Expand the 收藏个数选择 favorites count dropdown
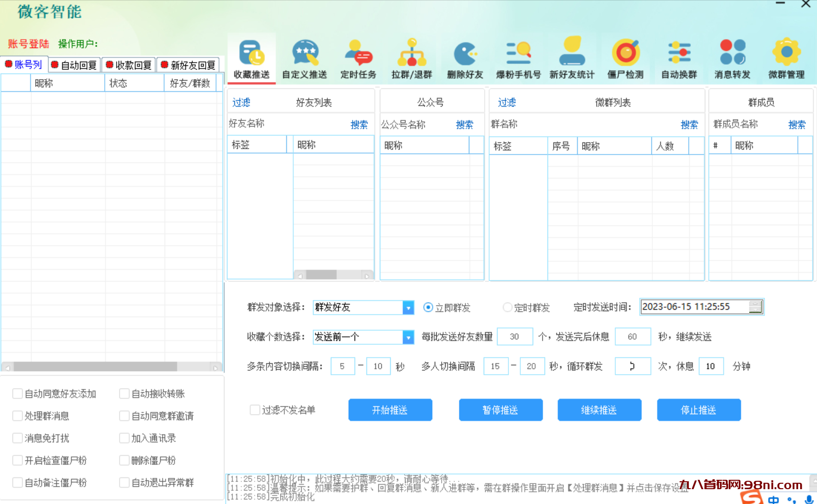This screenshot has width=817, height=504. [x=408, y=337]
